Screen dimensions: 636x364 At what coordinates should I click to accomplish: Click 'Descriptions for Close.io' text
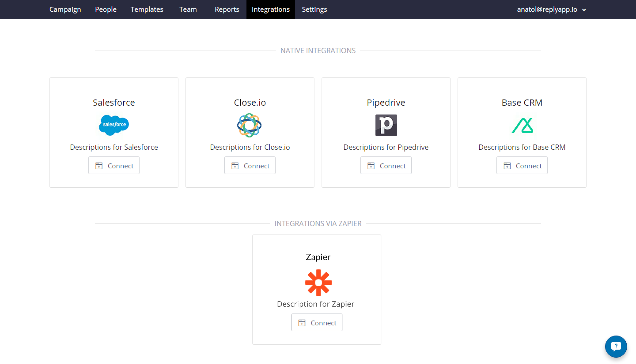pyautogui.click(x=250, y=147)
